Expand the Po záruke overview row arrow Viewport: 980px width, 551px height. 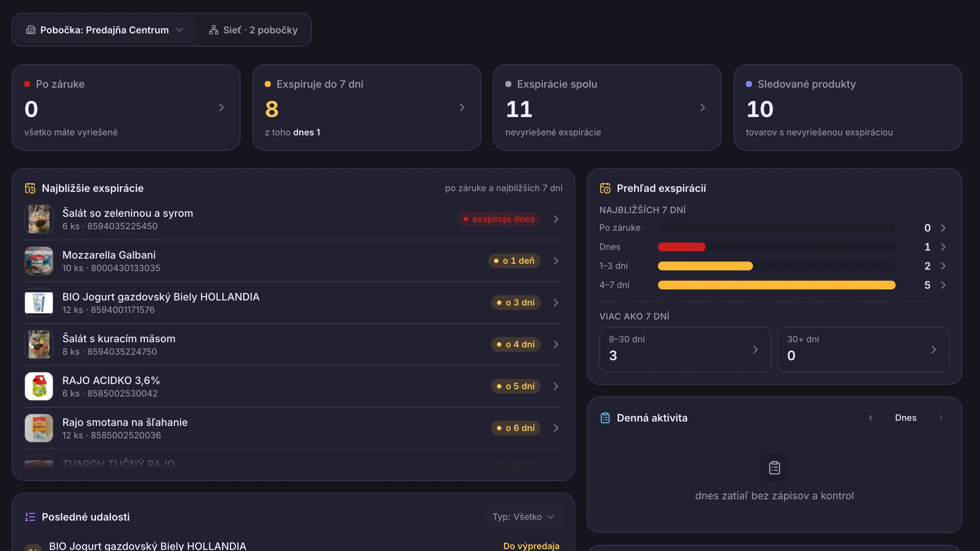pyautogui.click(x=943, y=227)
